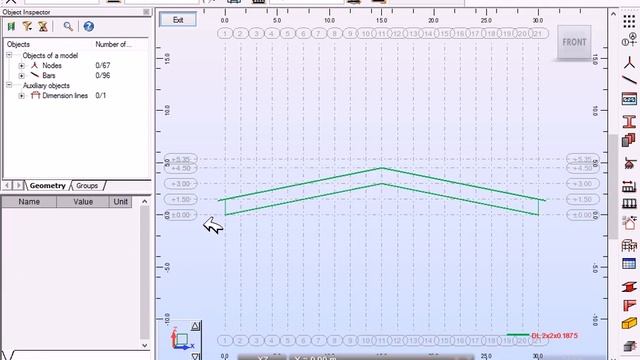Viewport: 640px width, 360px height.
Task: Click top grid axis label 21
Action: pyautogui.click(x=538, y=33)
